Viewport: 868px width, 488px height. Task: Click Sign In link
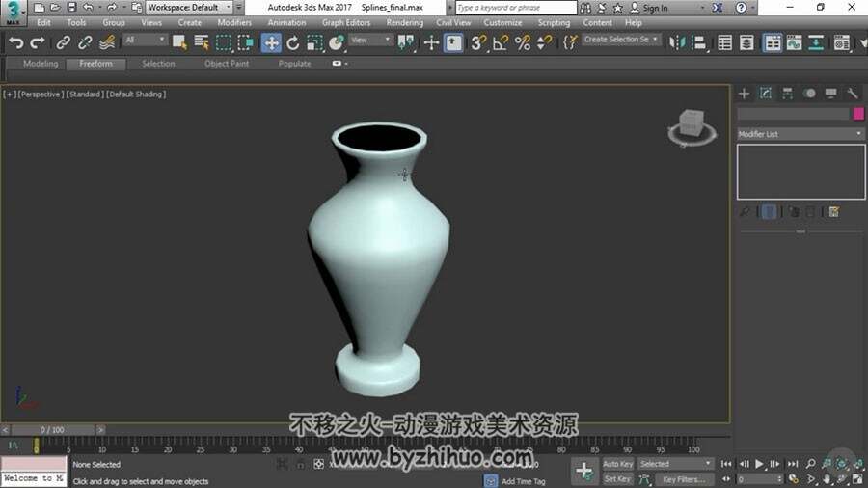(x=655, y=8)
